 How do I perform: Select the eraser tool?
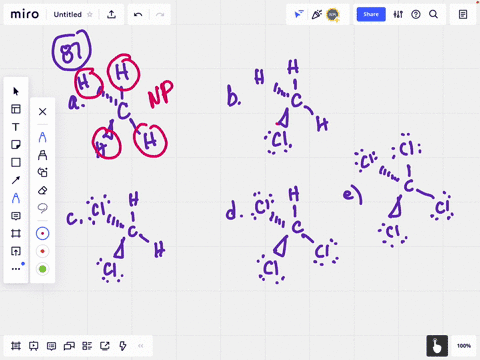[42, 190]
